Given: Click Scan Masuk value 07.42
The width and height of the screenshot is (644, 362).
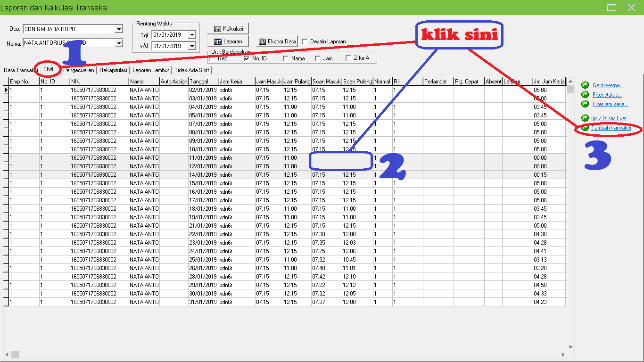Looking at the screenshot, I should coord(326,277).
